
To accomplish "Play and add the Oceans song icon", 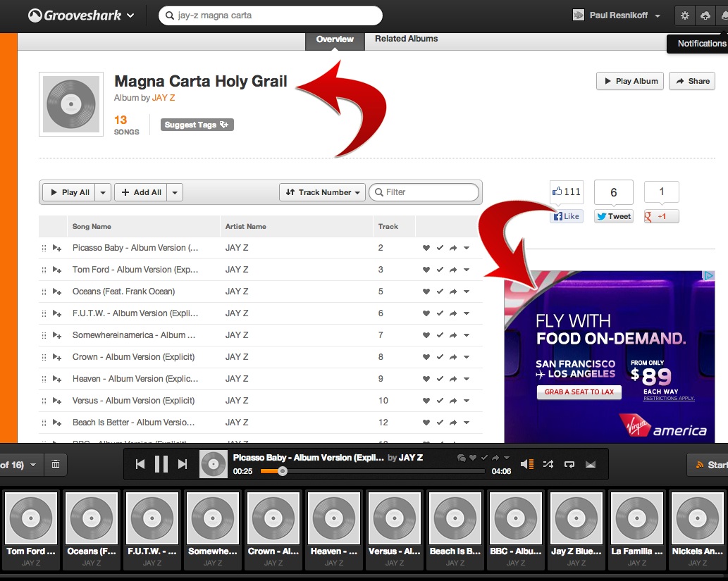I will pos(56,292).
